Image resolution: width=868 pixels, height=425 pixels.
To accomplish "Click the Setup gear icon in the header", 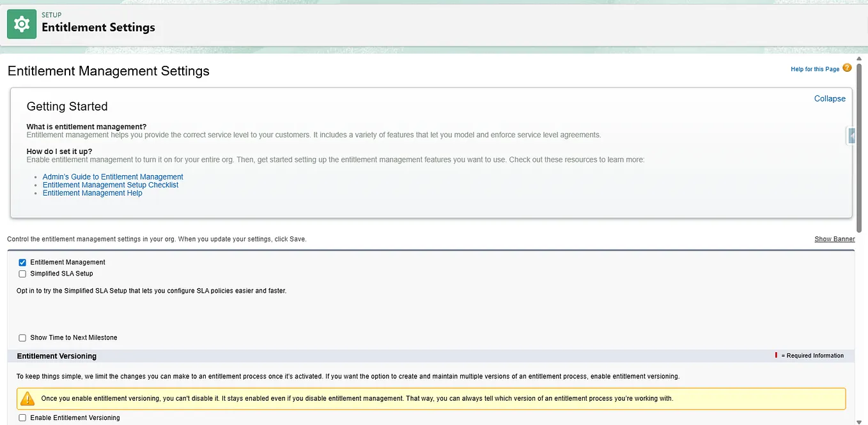I will tap(21, 23).
